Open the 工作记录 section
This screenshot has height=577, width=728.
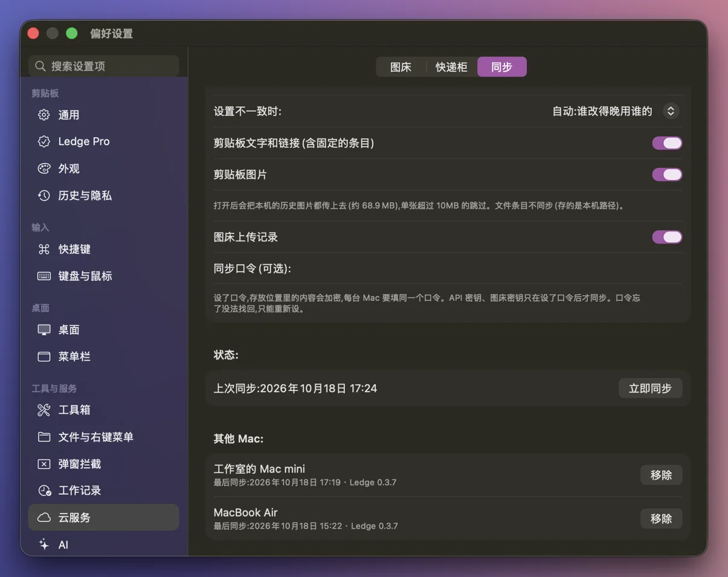point(104,491)
